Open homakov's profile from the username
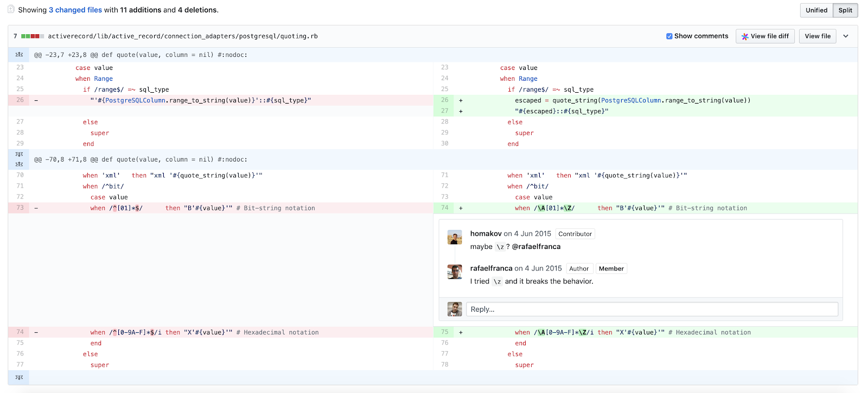The image size is (868, 393). [486, 234]
